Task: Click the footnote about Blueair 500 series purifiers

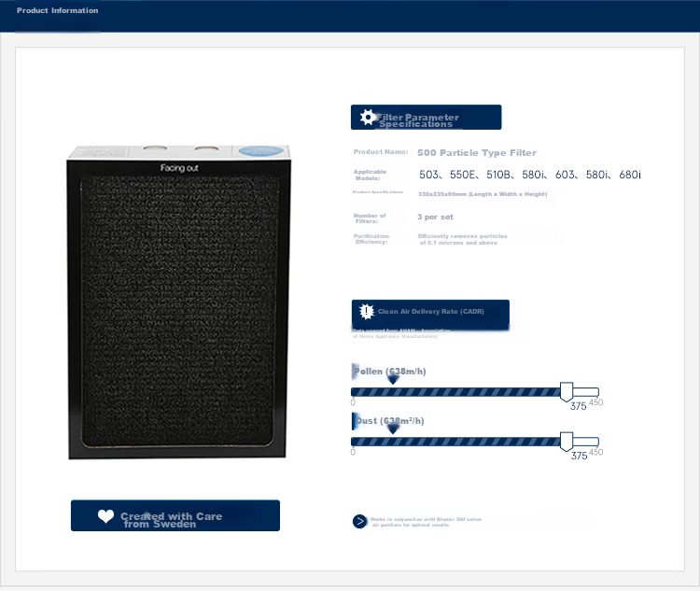Action: [x=426, y=522]
